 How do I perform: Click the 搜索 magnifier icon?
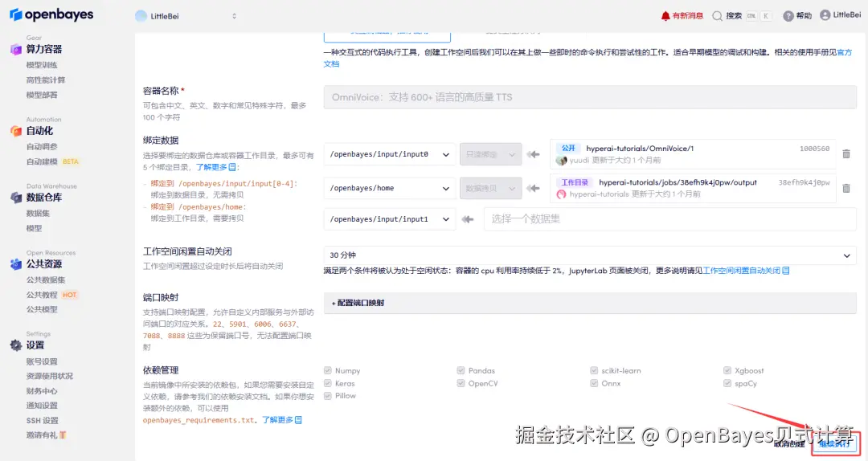pos(717,16)
